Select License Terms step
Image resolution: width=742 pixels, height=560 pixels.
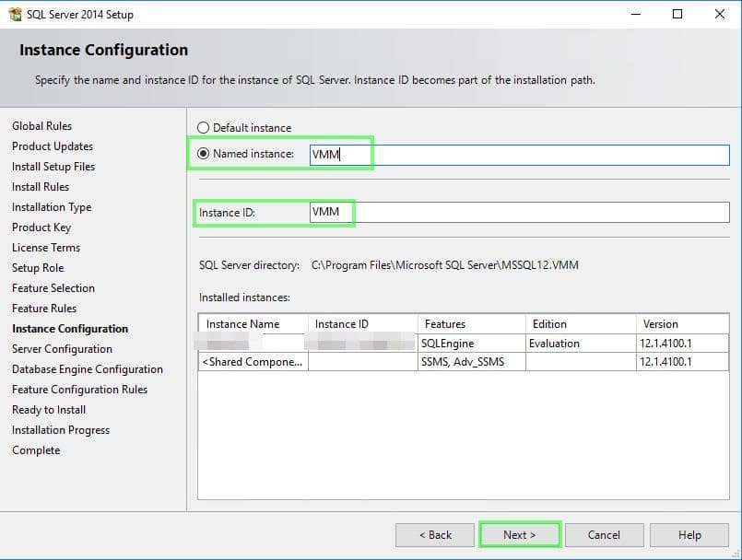click(x=46, y=248)
